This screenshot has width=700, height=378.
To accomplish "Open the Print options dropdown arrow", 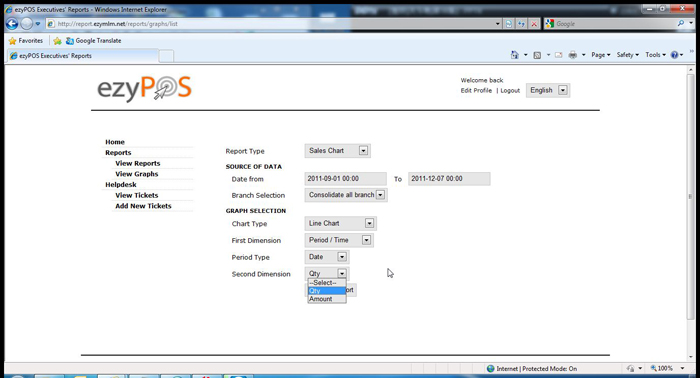I will (x=583, y=55).
